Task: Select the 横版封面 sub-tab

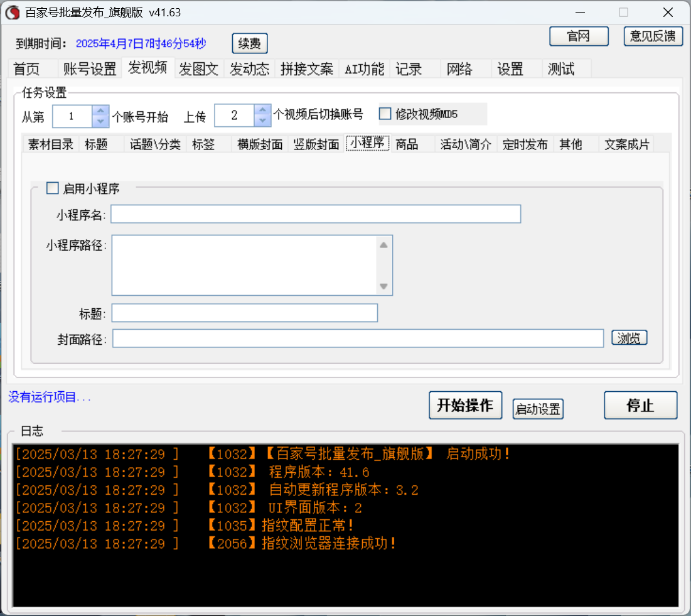Action: pyautogui.click(x=260, y=144)
